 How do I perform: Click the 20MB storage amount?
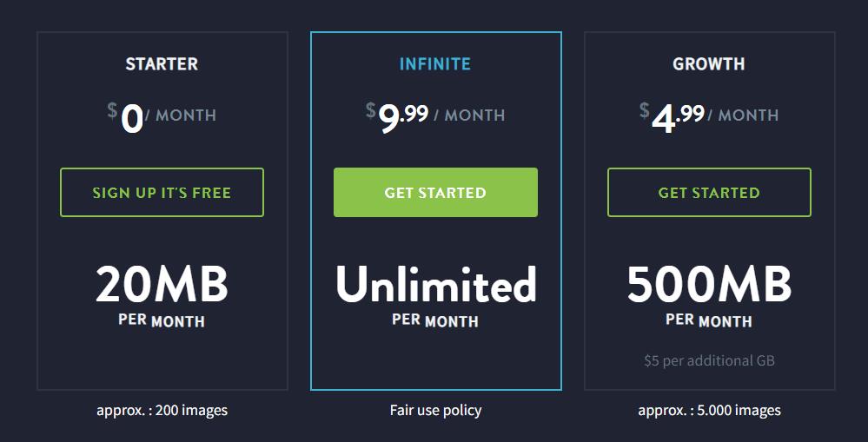point(162,284)
